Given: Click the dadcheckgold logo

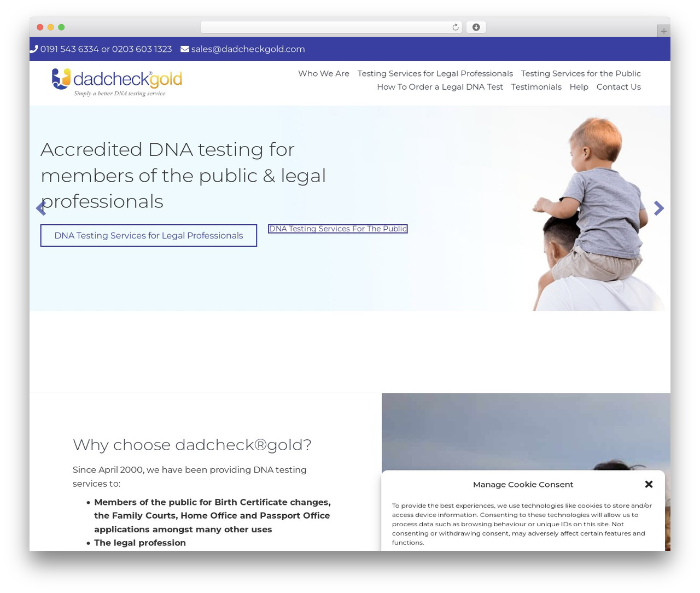Looking at the screenshot, I should [x=117, y=82].
